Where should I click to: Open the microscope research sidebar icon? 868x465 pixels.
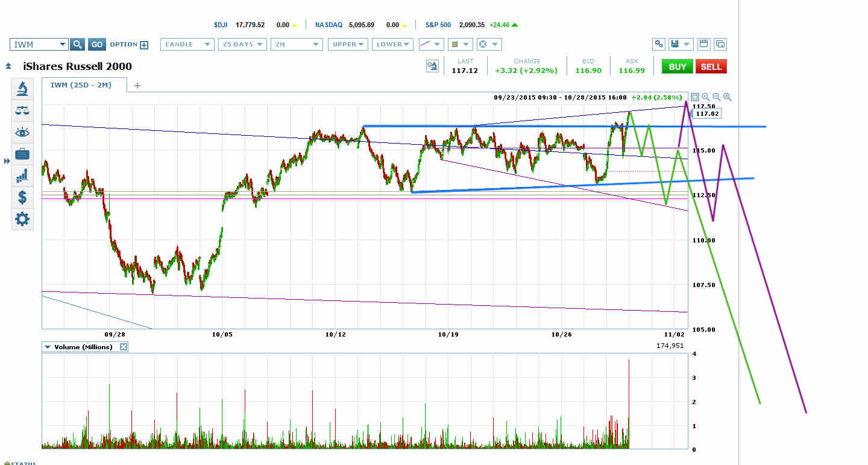point(22,89)
